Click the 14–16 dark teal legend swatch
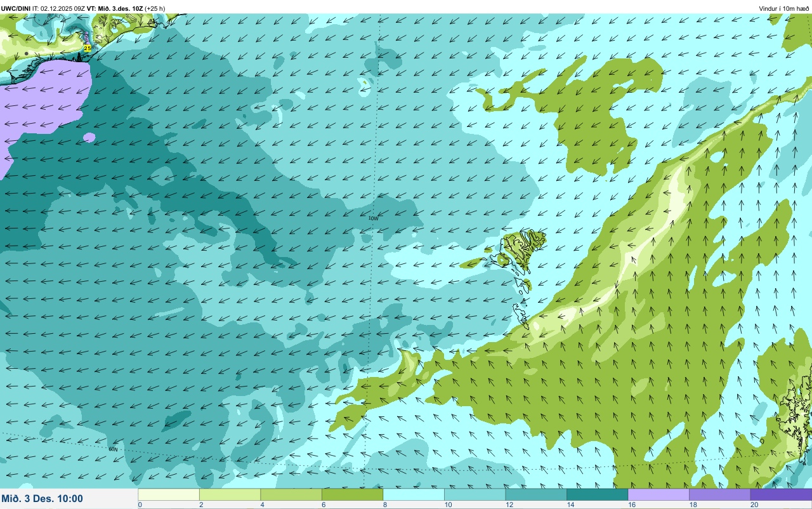This screenshot has width=812, height=509. coord(598,494)
